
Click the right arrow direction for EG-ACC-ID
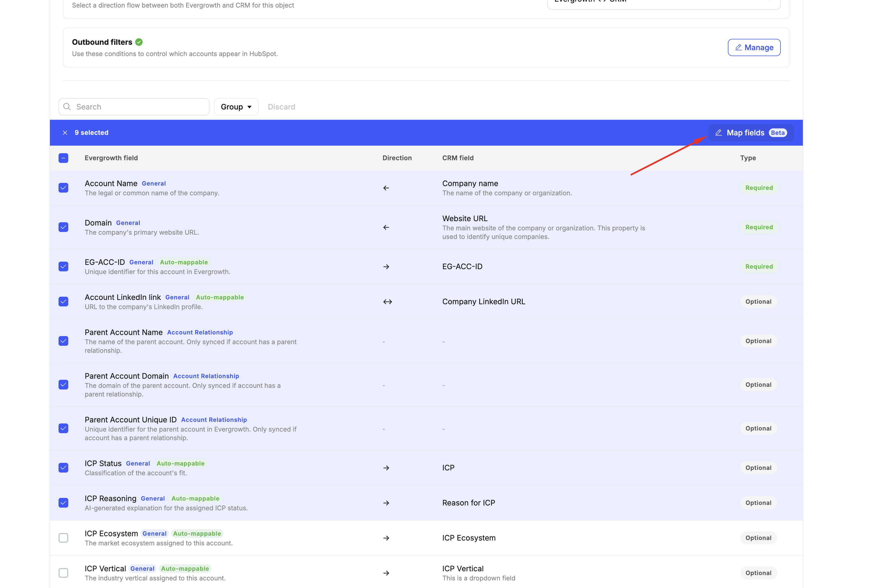386,267
